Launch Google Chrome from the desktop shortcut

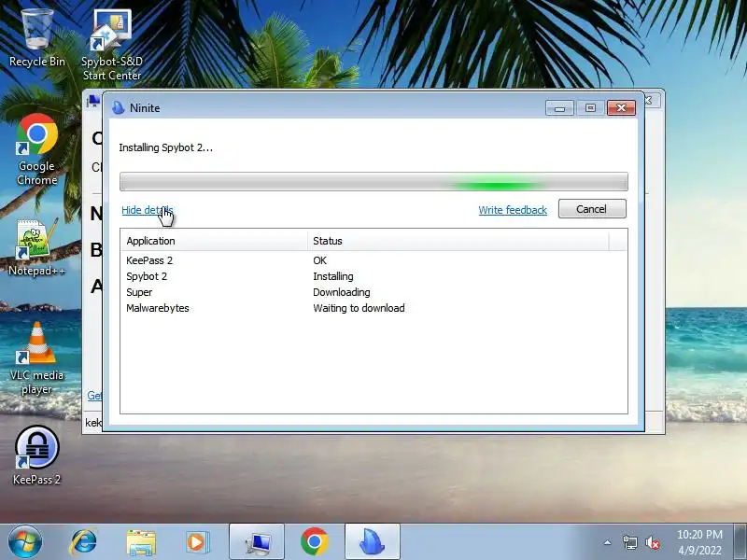pyautogui.click(x=36, y=149)
